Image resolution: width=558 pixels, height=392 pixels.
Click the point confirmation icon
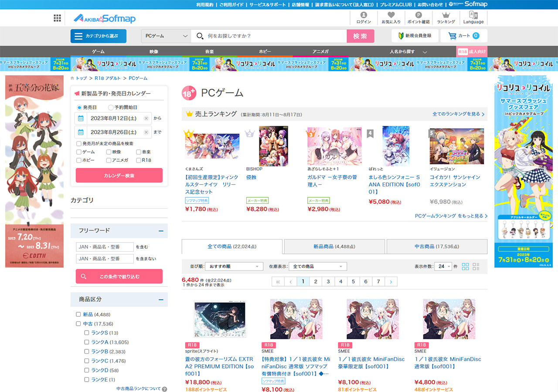coord(418,16)
